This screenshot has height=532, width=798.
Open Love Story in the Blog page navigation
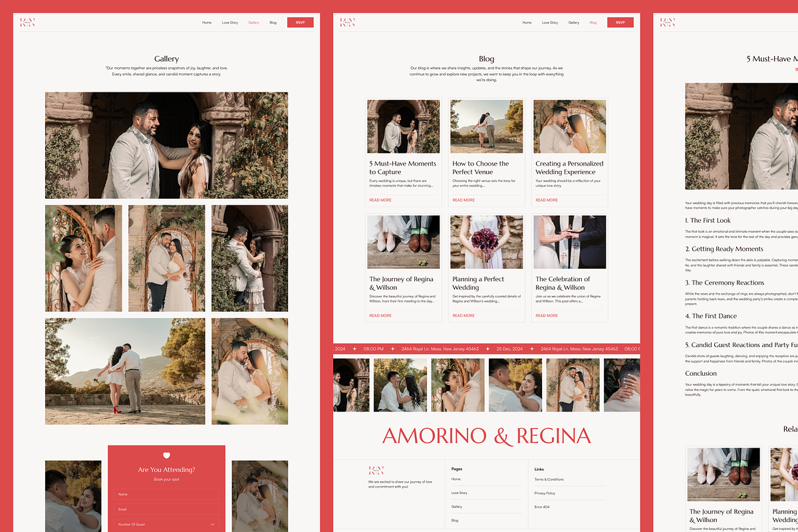(x=550, y=23)
